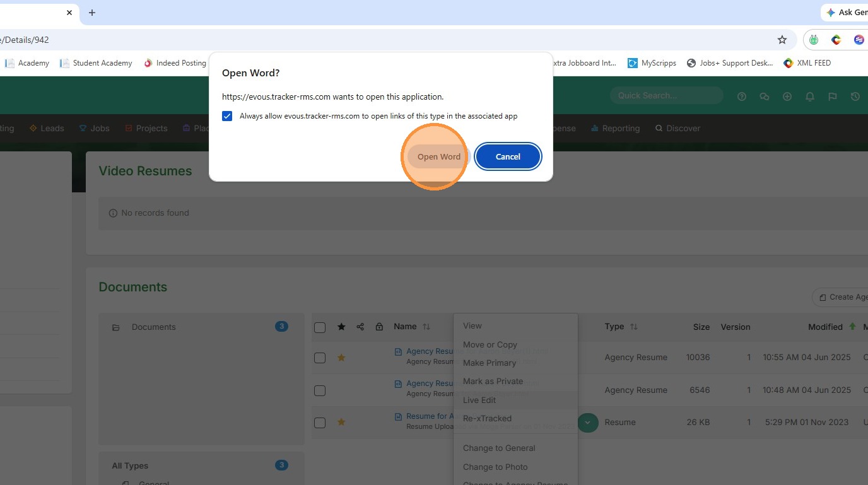Screen dimensions: 868x485
Task: Click the 10:55 AM 04 Jun 2025 cell
Action: pos(807,358)
